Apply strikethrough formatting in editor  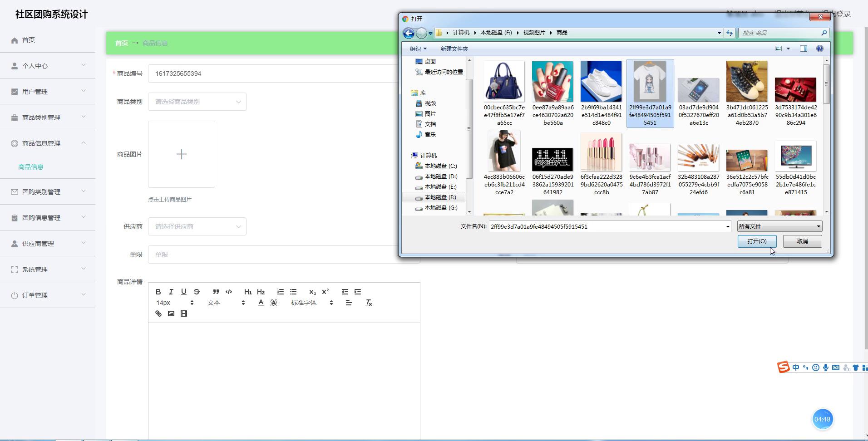pyautogui.click(x=197, y=292)
